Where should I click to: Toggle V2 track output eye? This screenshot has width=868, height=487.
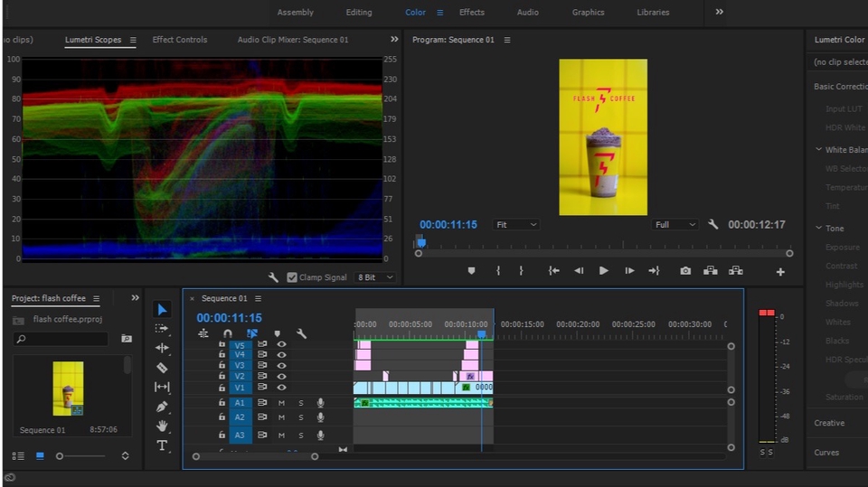[281, 376]
